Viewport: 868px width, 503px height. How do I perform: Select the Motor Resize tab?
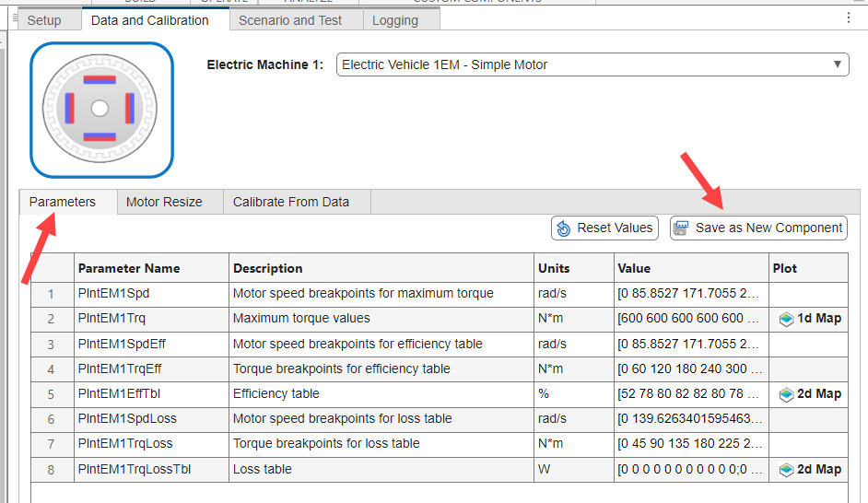(164, 202)
